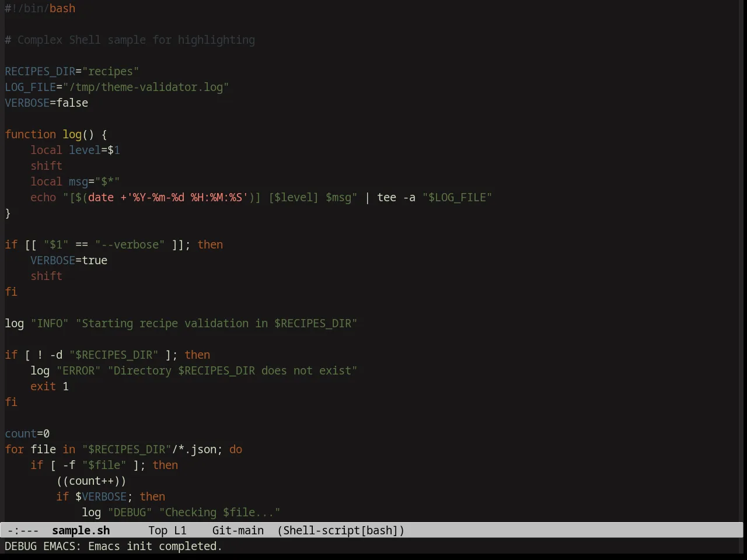Click the "Checking $file..." debug string
Screen dimensions: 747x560
point(220,513)
